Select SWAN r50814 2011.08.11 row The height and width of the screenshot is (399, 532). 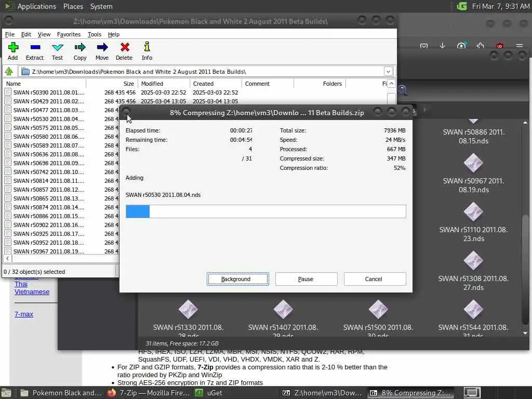coord(61,180)
